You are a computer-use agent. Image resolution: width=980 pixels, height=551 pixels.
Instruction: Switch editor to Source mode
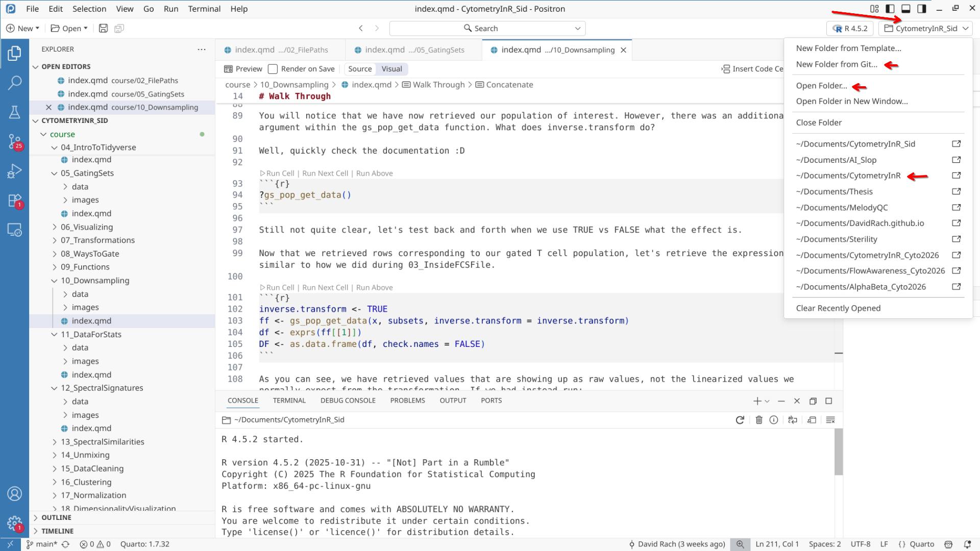pos(360,69)
